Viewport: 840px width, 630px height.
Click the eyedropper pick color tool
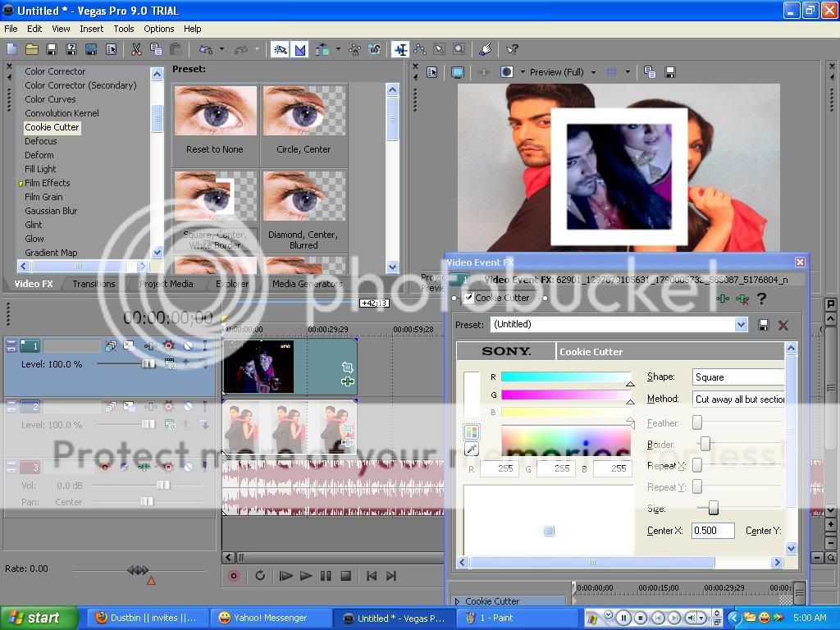[x=472, y=449]
